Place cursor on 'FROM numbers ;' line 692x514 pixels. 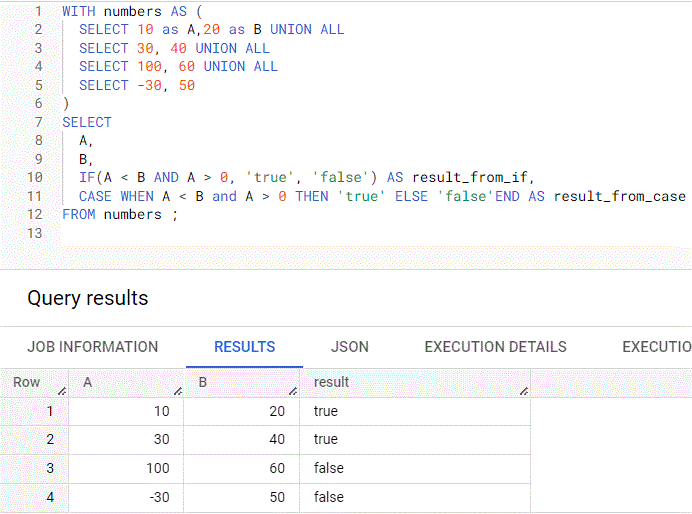coord(119,214)
